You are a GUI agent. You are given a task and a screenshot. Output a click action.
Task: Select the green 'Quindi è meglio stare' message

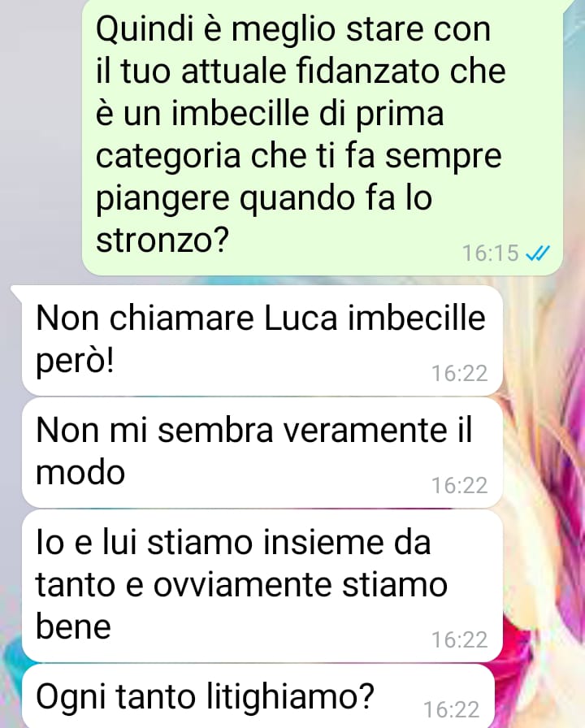click(323, 136)
